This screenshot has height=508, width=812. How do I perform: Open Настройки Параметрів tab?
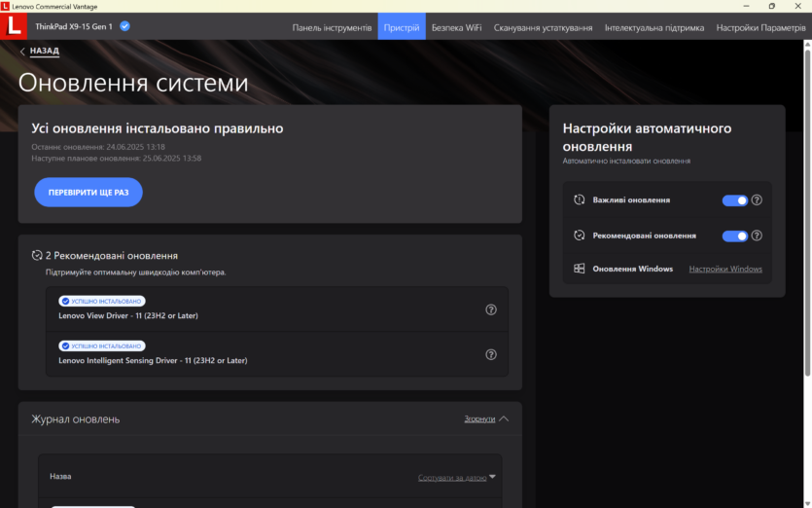[x=760, y=27]
